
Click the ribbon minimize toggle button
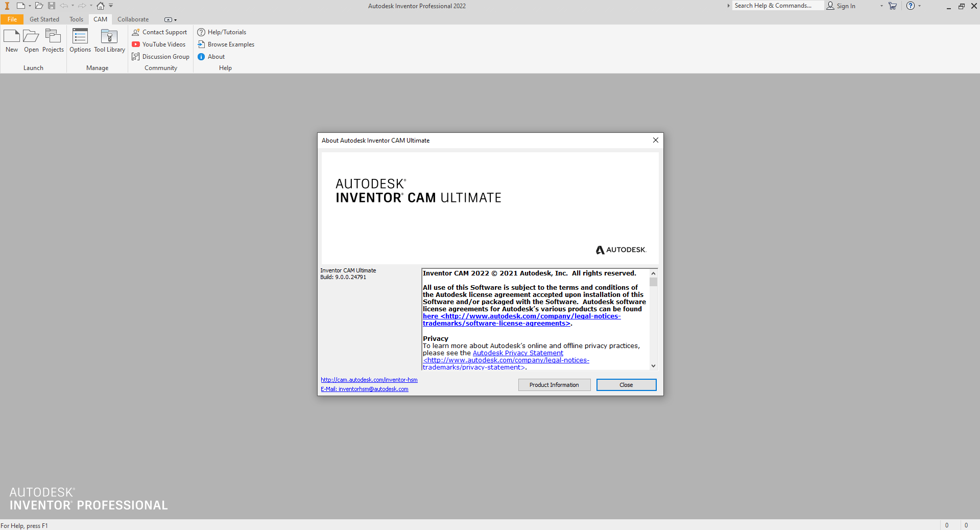click(x=168, y=20)
